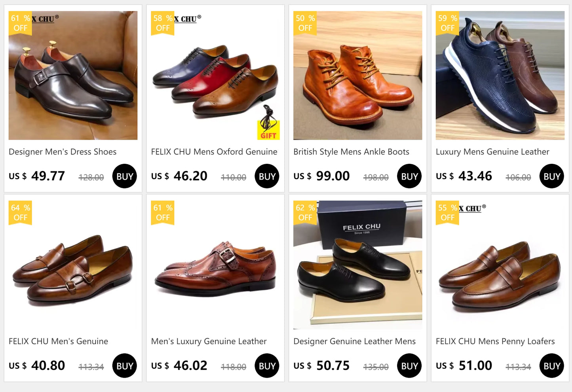The height and width of the screenshot is (392, 572).
Task: Click the BUY button for Luxury Mens Genuine Leather
Action: coord(551,176)
